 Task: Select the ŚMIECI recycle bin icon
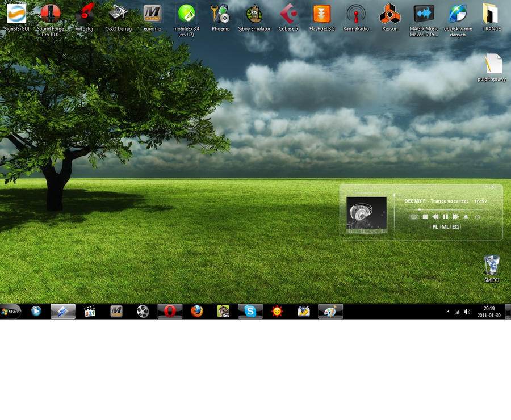(492, 269)
